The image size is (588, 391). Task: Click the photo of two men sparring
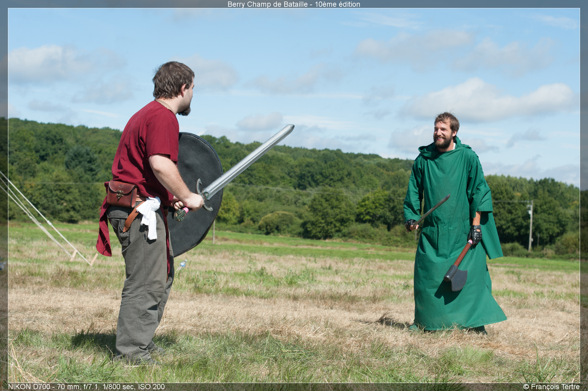point(294,195)
